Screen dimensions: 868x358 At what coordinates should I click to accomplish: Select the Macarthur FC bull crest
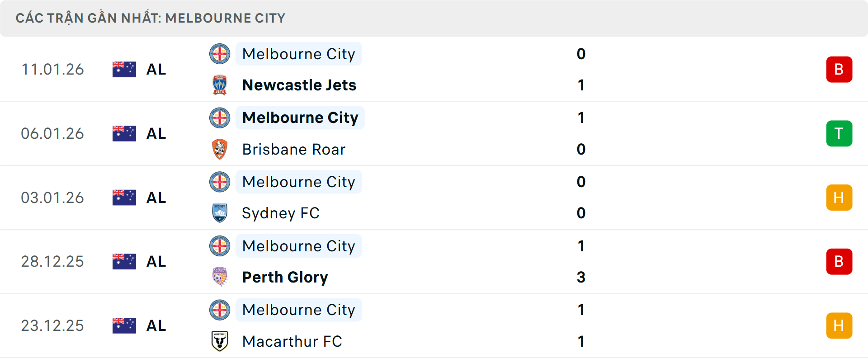click(x=220, y=341)
